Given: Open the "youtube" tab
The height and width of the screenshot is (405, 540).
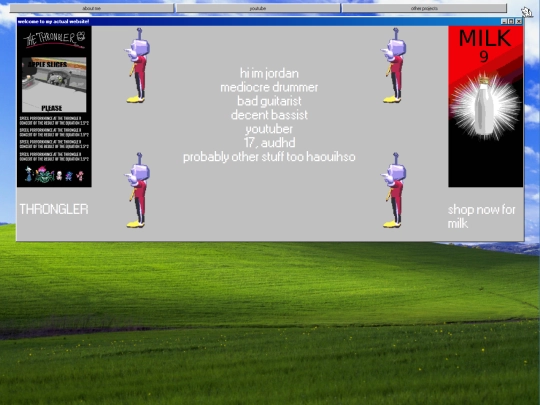Looking at the screenshot, I should [258, 8].
